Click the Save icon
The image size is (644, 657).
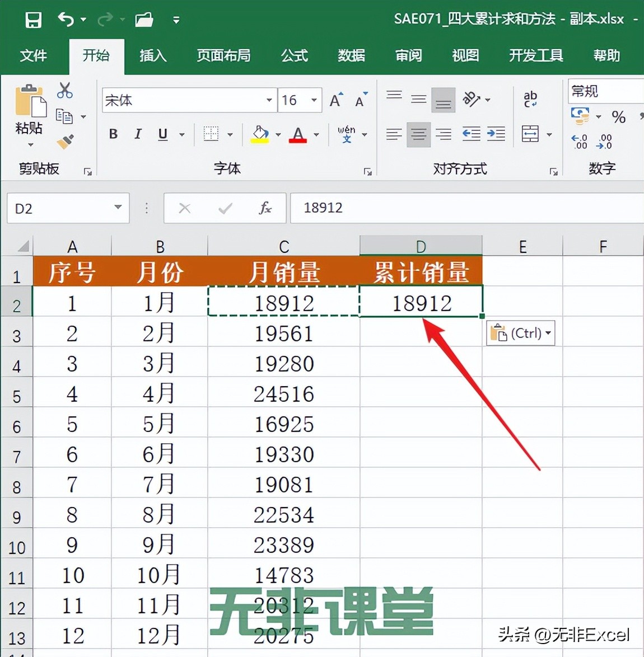(33, 20)
